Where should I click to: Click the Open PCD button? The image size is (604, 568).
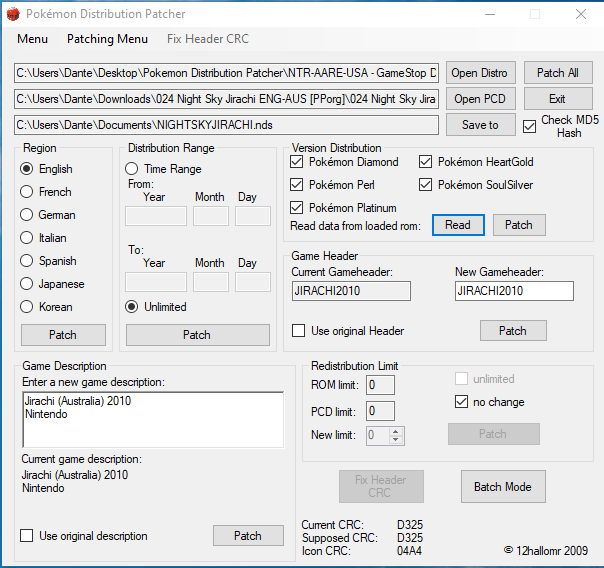click(x=480, y=99)
